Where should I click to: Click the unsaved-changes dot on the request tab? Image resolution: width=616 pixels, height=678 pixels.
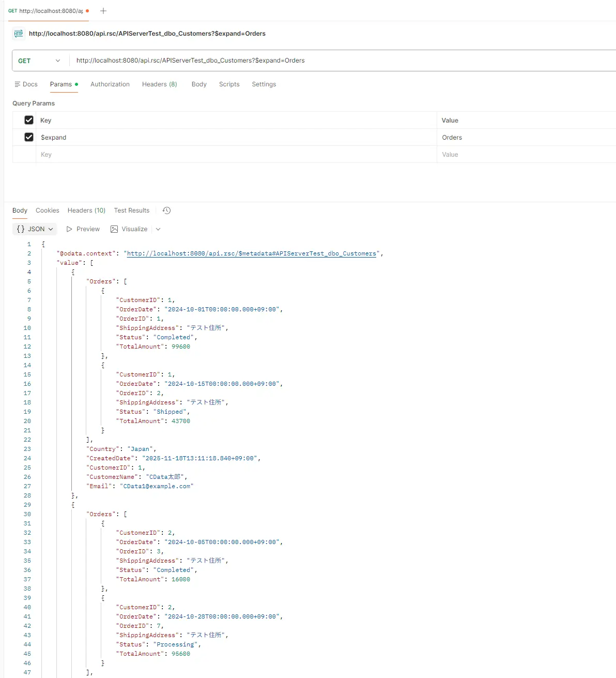tap(87, 11)
